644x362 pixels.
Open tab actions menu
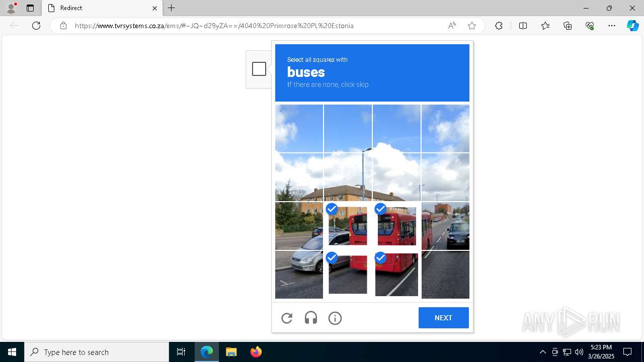point(30,8)
